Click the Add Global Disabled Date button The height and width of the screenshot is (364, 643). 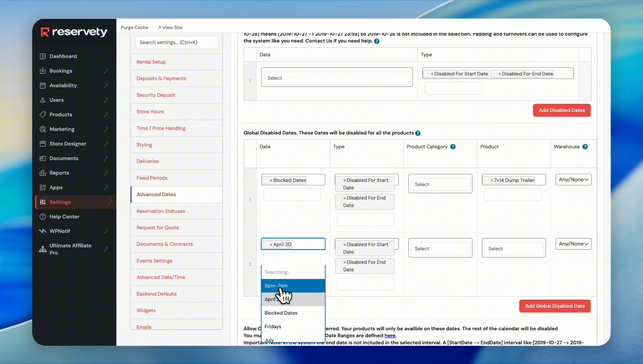point(555,306)
